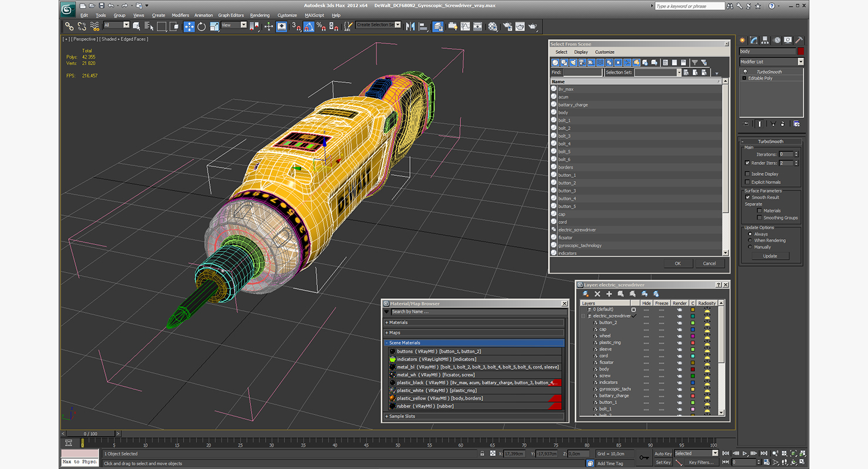Image resolution: width=868 pixels, height=469 pixels.
Task: Click the Update button in TurboSmooth
Action: [x=770, y=256]
